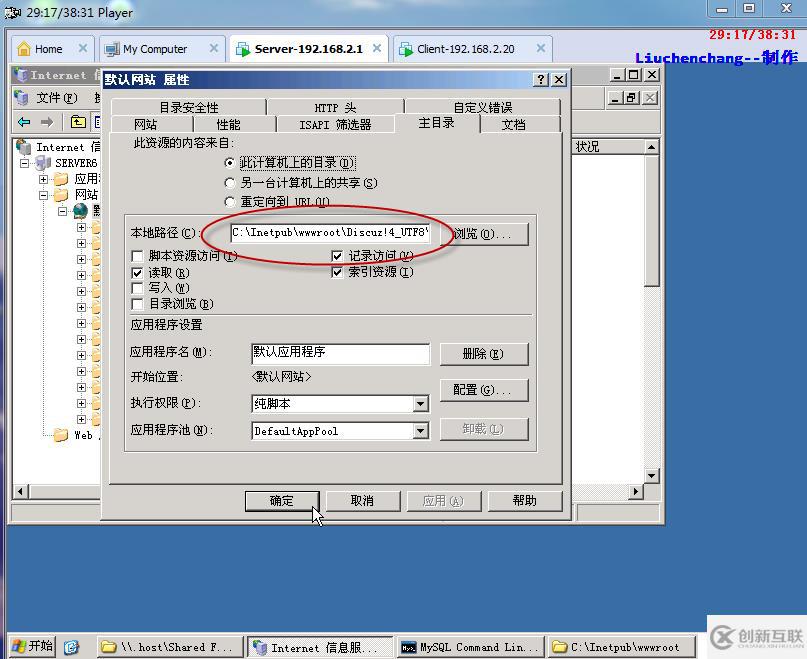The height and width of the screenshot is (659, 807).
Task: Click the right pane vertical scrollbar thumb
Action: [652, 220]
